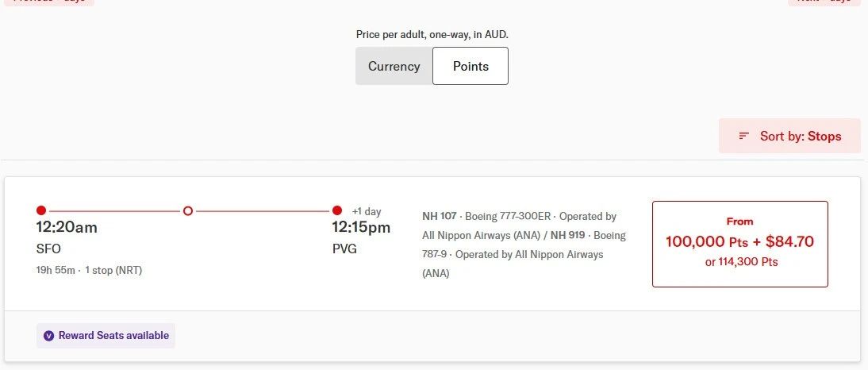This screenshot has height=370, width=868.
Task: Click the 12:20am departure time
Action: point(67,228)
